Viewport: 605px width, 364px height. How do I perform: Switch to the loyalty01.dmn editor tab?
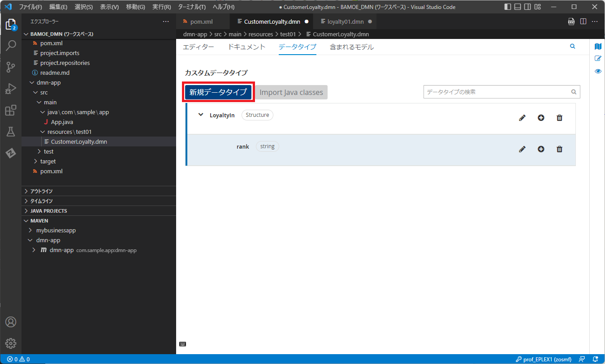pyautogui.click(x=346, y=21)
